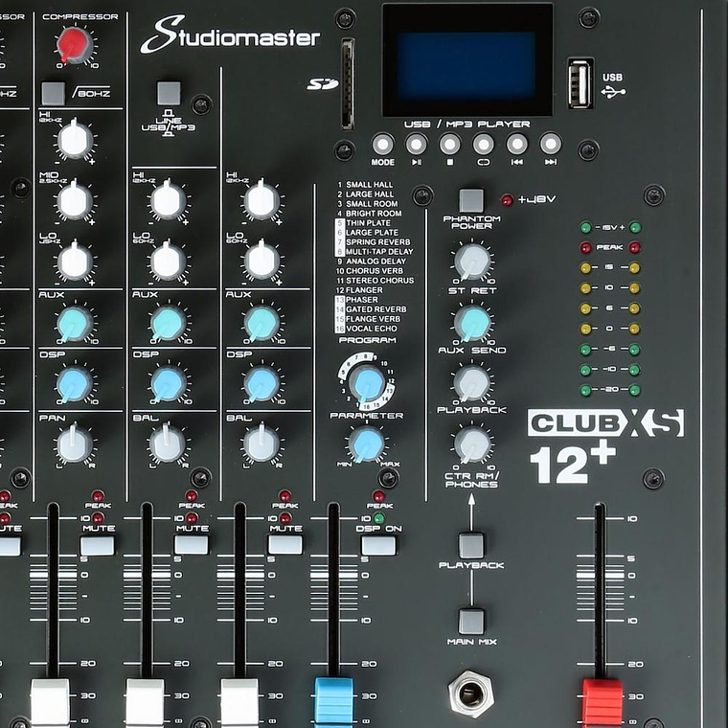
Task: Adjust AUX knob on channel nearest program list
Action: point(262,324)
